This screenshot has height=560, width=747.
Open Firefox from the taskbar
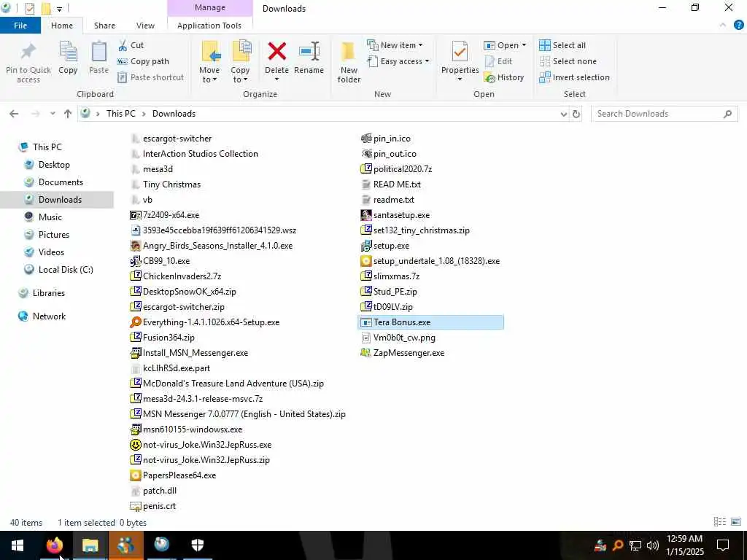(54, 545)
